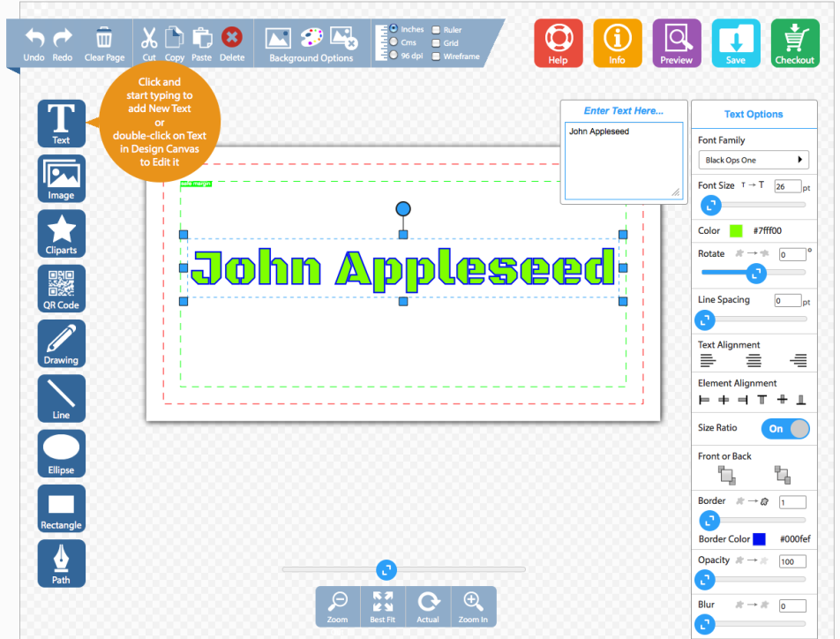The width and height of the screenshot is (840, 639).
Task: Click the green text Color swatch
Action: [x=736, y=231]
